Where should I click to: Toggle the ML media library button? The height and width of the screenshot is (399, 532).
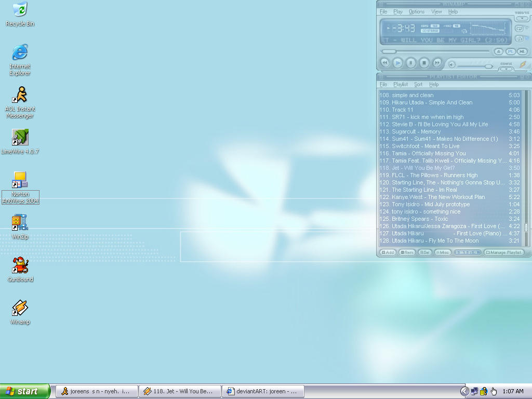(x=522, y=51)
